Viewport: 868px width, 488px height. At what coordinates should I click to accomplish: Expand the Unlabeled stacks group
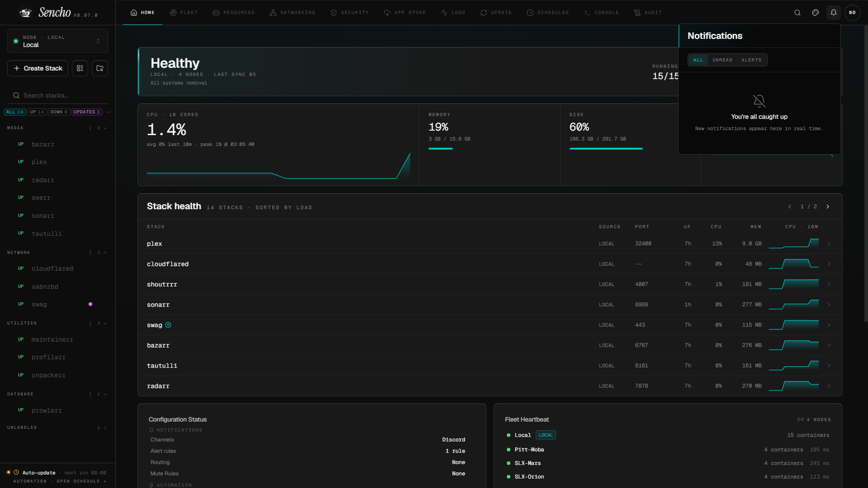(105, 427)
